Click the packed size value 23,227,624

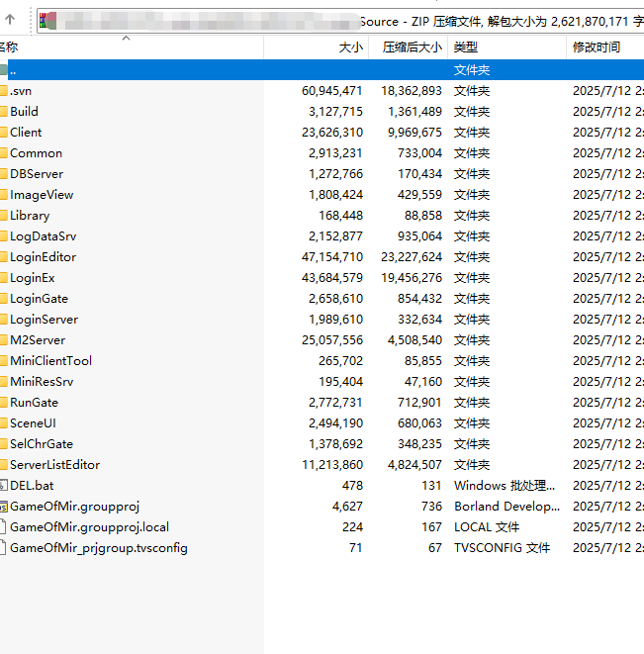[412, 257]
